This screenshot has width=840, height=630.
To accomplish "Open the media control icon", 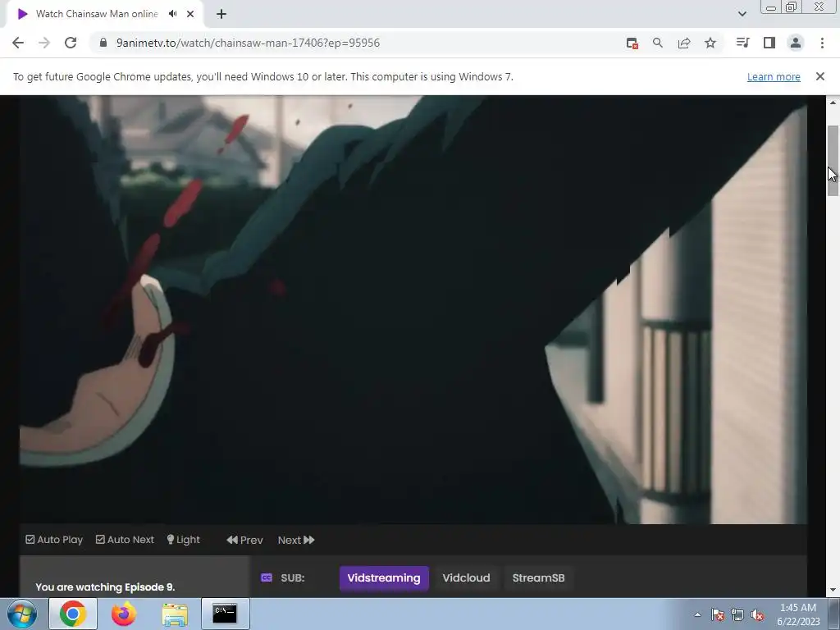I will pyautogui.click(x=742, y=43).
